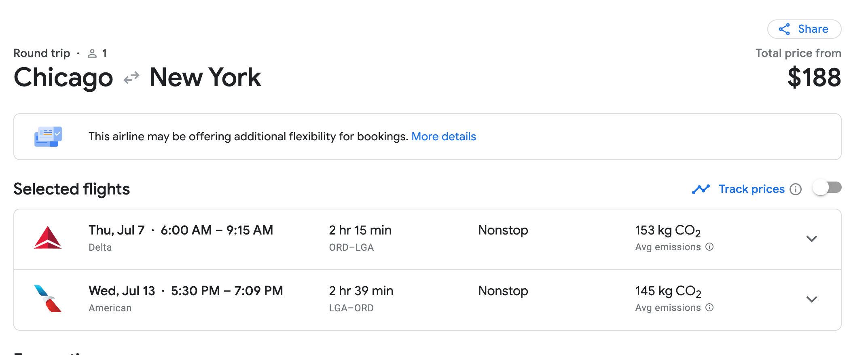Click info icon beside 145 kg emissions
The image size is (868, 355).
click(x=709, y=307)
